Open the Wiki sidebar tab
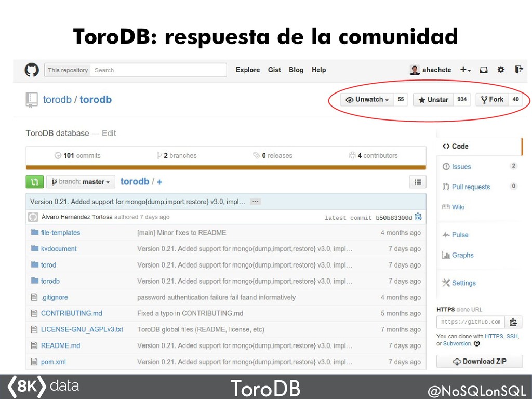Viewport: 532px width, 399px height. (453, 207)
